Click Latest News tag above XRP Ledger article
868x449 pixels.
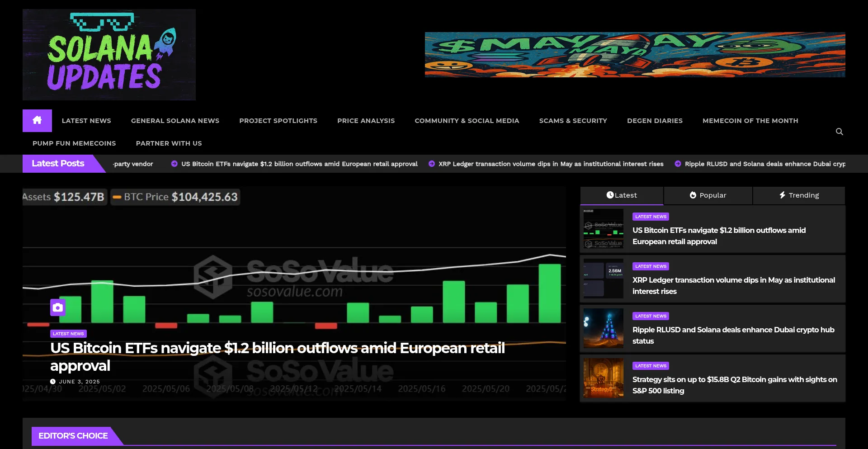[x=651, y=266]
